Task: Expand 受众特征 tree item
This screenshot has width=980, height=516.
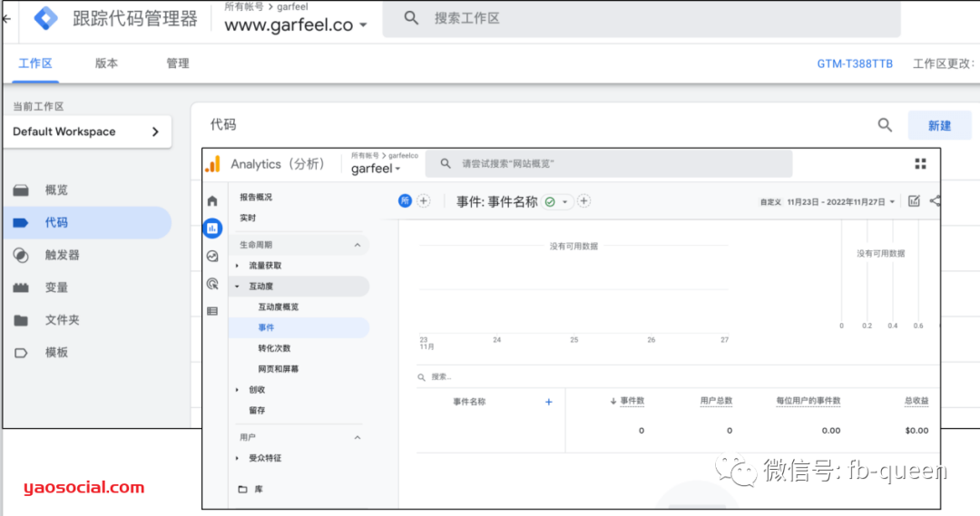Action: point(238,458)
